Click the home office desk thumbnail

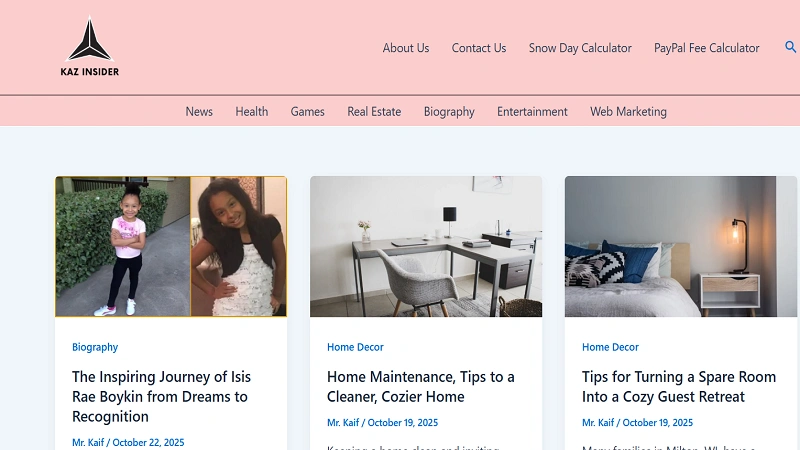pyautogui.click(x=426, y=247)
